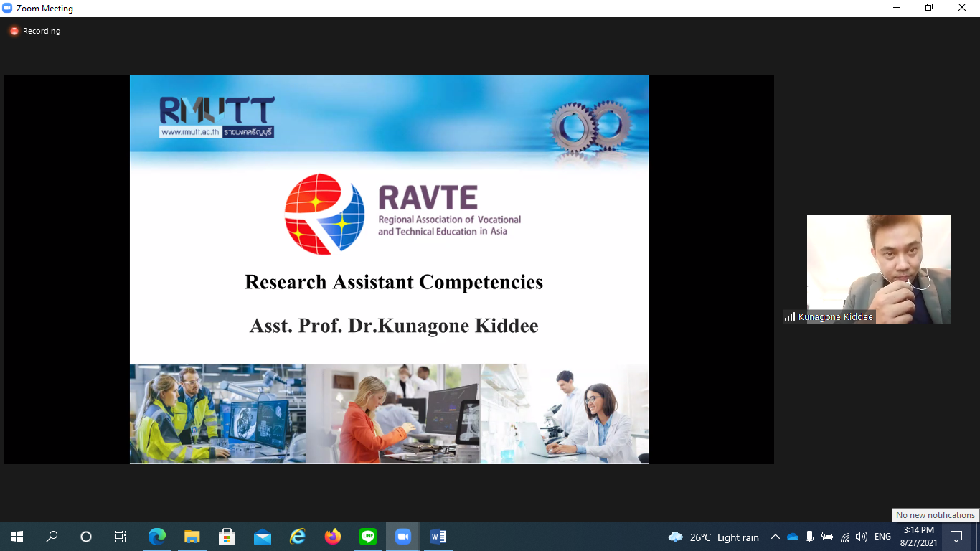Image resolution: width=980 pixels, height=551 pixels.
Task: Click the weather cloud icon
Action: pos(675,537)
